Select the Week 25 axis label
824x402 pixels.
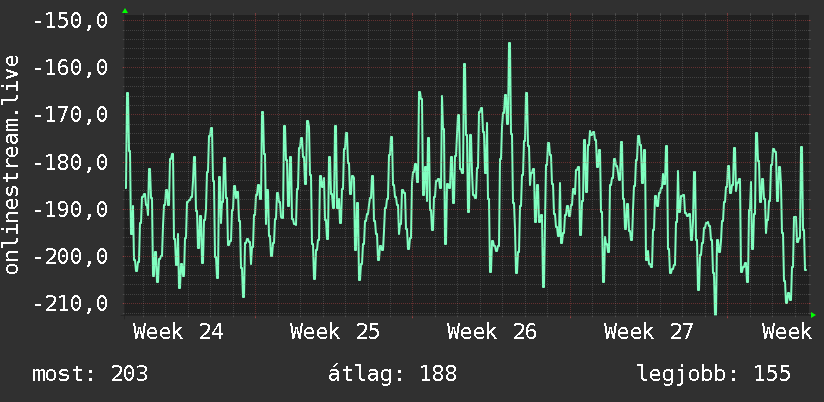tap(335, 332)
